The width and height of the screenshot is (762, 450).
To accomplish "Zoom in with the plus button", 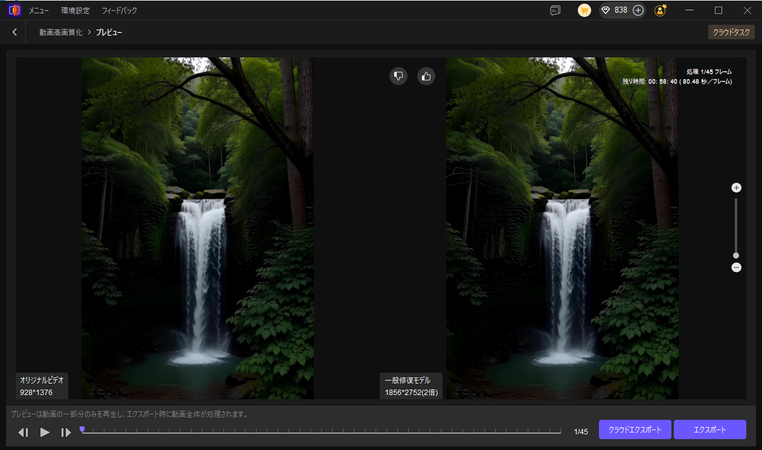I will coord(736,188).
